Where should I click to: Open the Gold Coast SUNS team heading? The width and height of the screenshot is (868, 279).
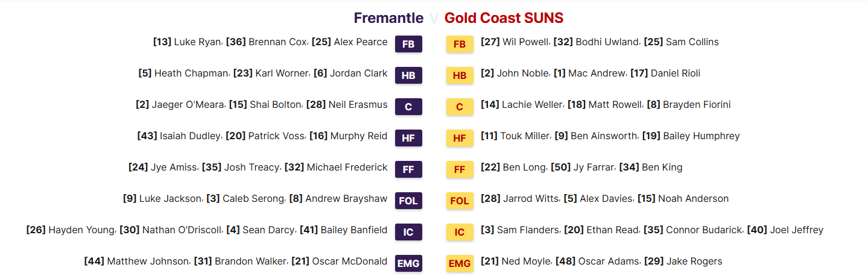click(504, 18)
